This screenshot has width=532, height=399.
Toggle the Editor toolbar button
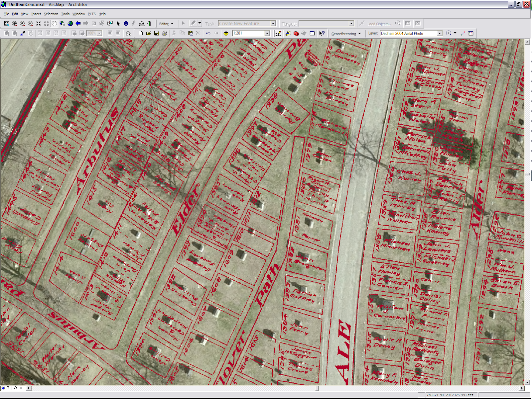coord(278,33)
